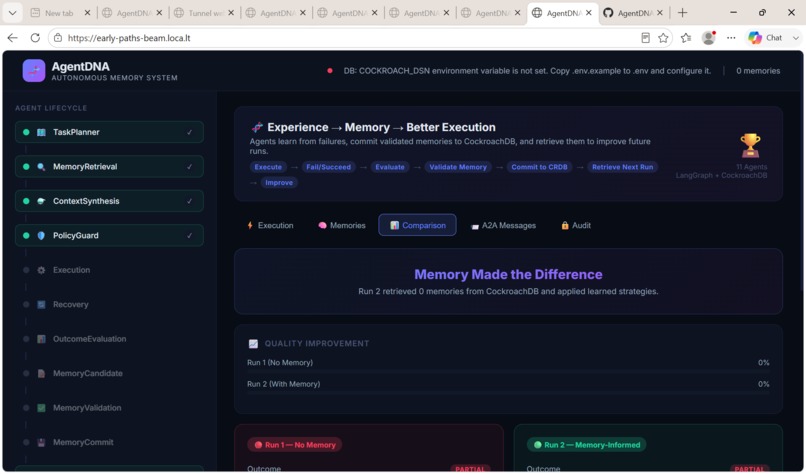Click the Run 2 — Memory-Informed badge

(x=587, y=445)
